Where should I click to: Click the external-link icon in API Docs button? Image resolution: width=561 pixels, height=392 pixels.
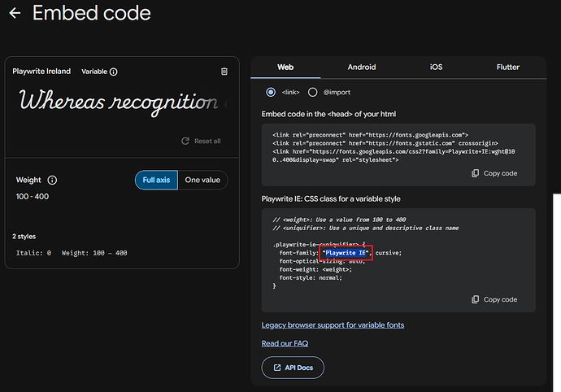277,368
